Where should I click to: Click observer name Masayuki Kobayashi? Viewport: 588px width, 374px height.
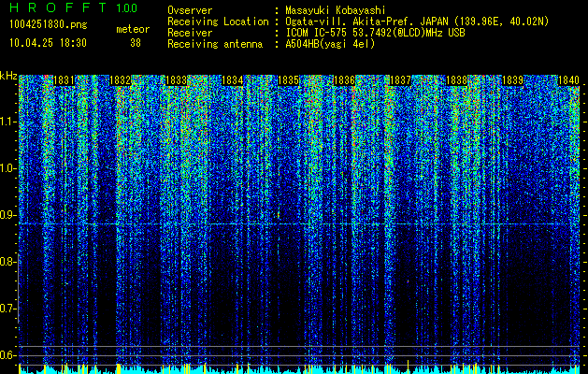point(336,11)
